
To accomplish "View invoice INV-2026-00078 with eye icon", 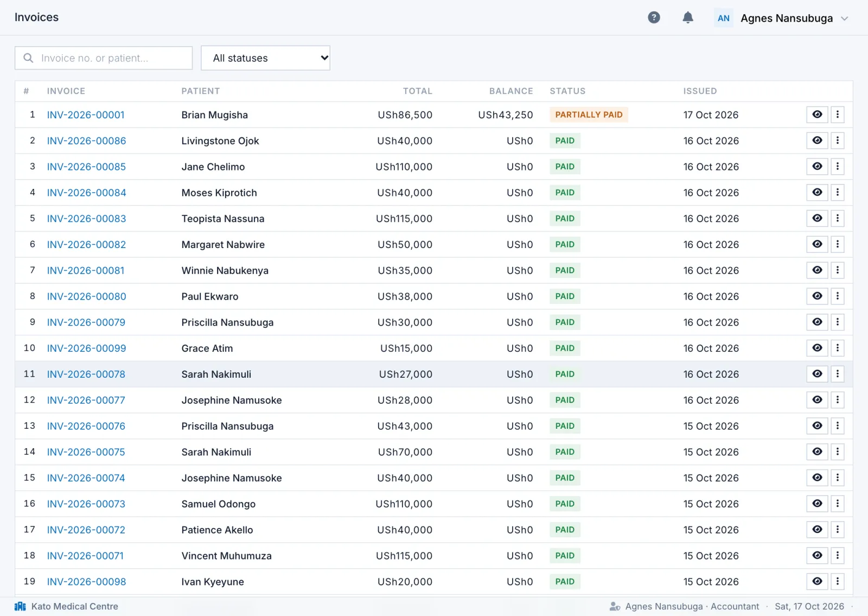I will click(x=817, y=374).
